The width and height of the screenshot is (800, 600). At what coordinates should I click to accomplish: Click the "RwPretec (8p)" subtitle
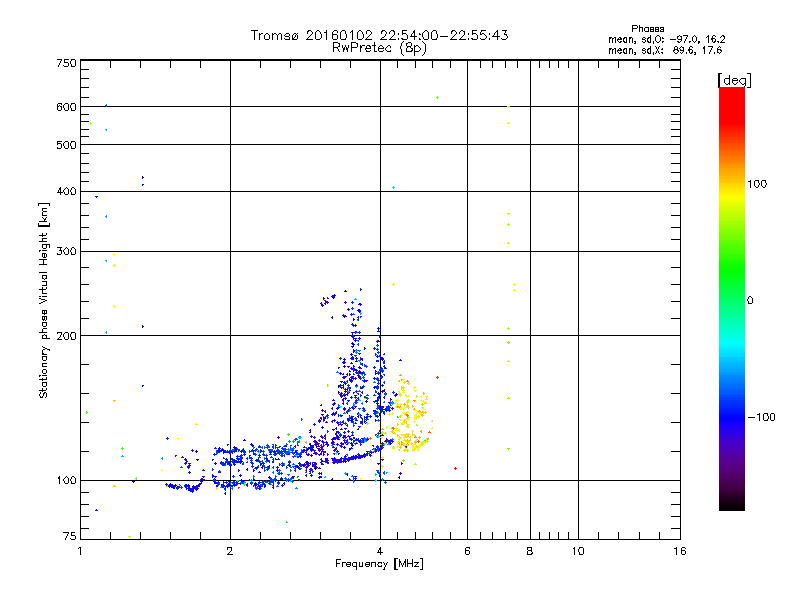click(379, 48)
